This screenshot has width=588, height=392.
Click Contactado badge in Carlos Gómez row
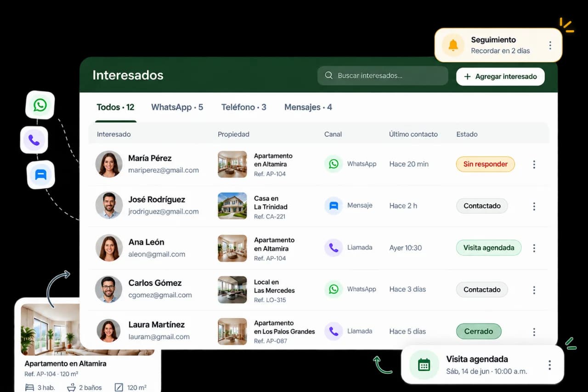click(482, 290)
